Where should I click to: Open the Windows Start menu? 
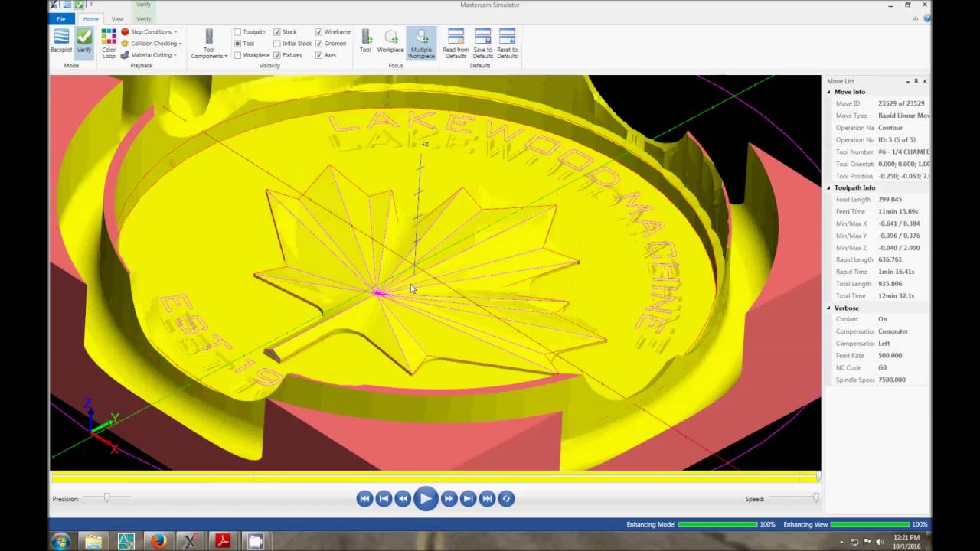[x=61, y=541]
